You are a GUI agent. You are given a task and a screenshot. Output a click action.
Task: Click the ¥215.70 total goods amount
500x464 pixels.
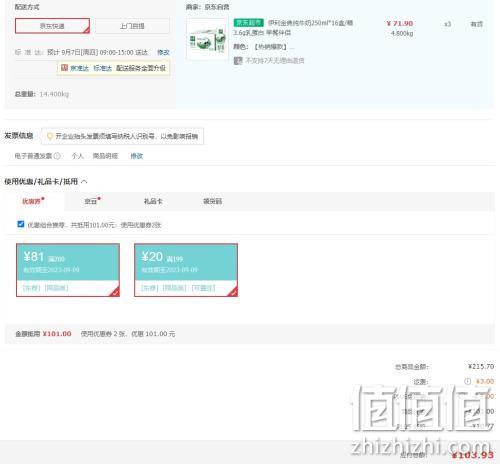pos(481,366)
